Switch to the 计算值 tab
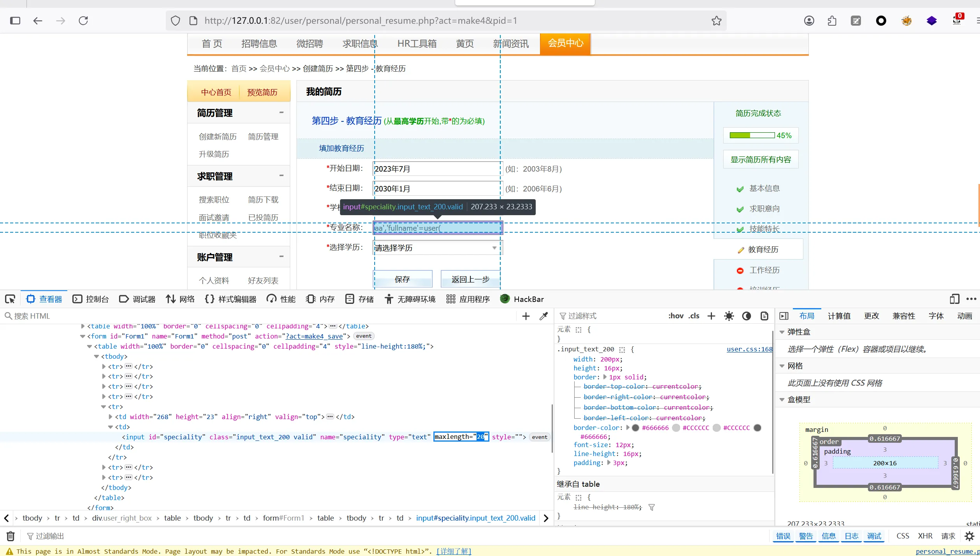This screenshot has height=556, width=980. coord(839,316)
